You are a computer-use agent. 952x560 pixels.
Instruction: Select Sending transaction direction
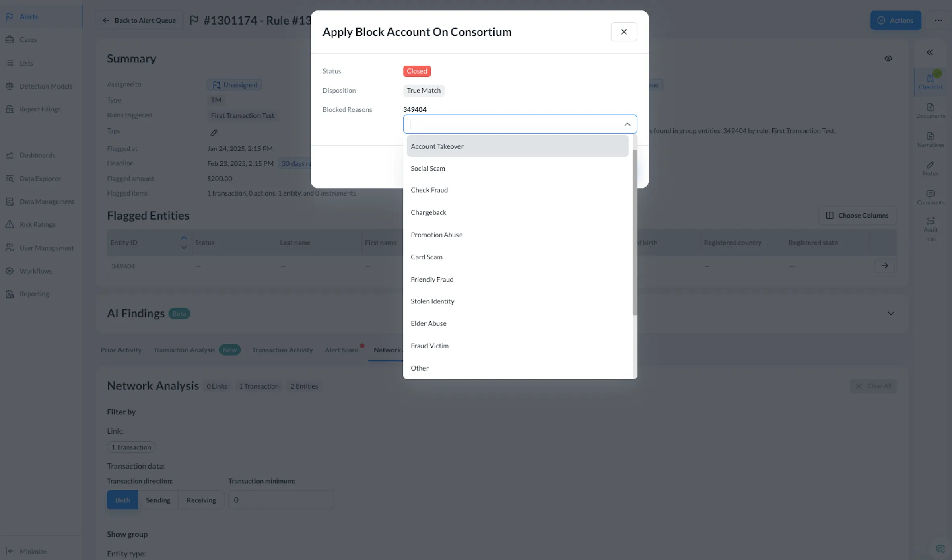pos(158,500)
